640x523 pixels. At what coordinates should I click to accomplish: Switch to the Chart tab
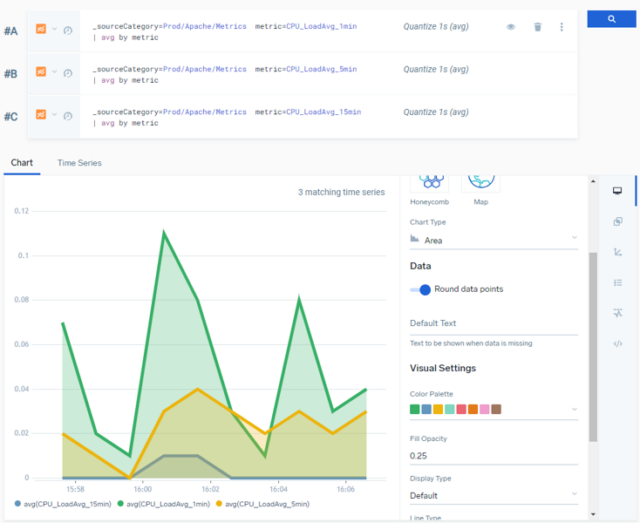pyautogui.click(x=22, y=163)
